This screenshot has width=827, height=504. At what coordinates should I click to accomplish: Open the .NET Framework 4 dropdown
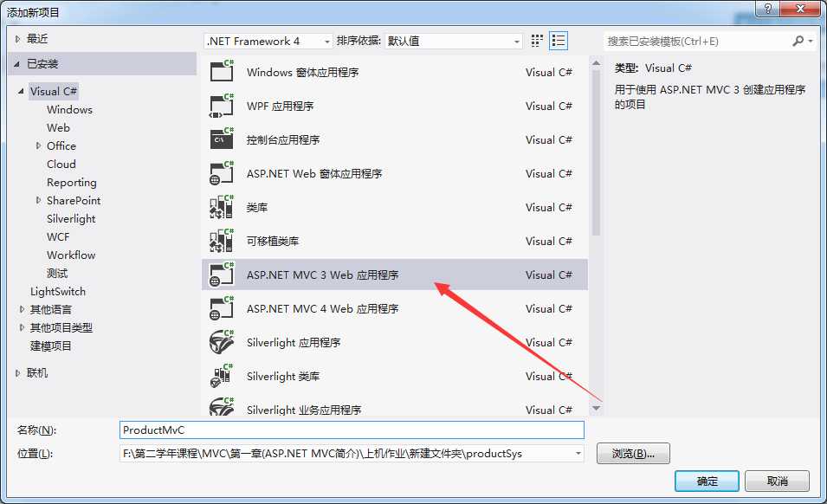(x=268, y=41)
